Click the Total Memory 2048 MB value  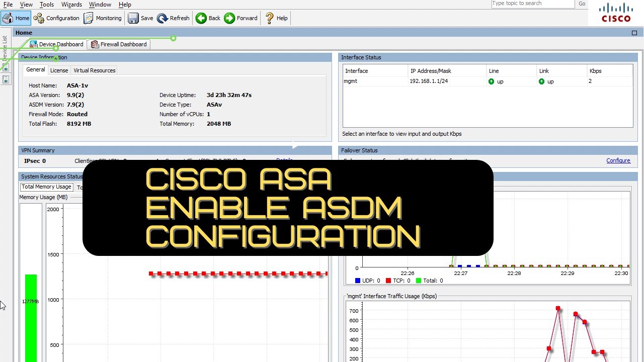coord(219,124)
